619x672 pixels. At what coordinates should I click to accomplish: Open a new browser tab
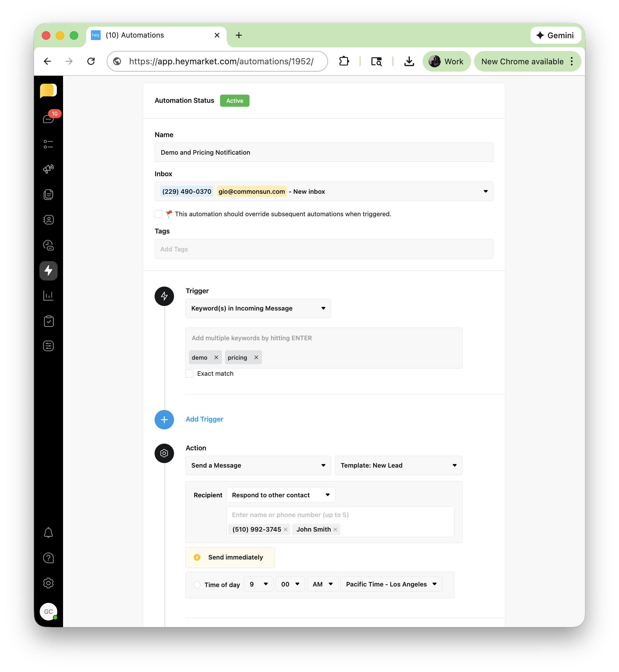[239, 35]
